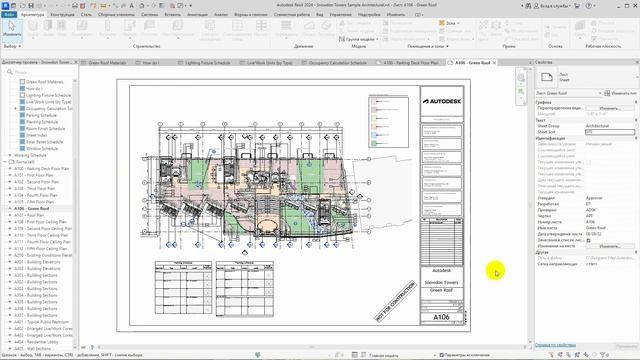Click the Revit application logo button
This screenshot has height=360, width=640.
pyautogui.click(x=5, y=6)
